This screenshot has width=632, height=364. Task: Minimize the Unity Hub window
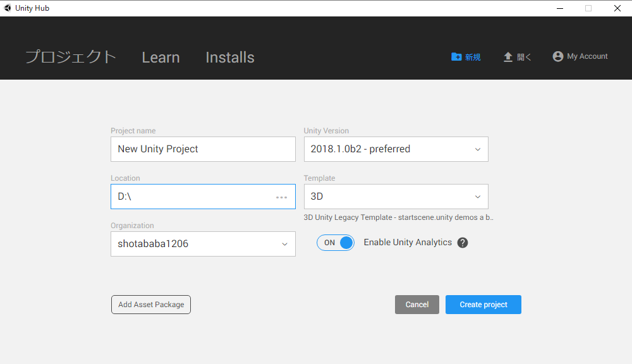coord(560,8)
